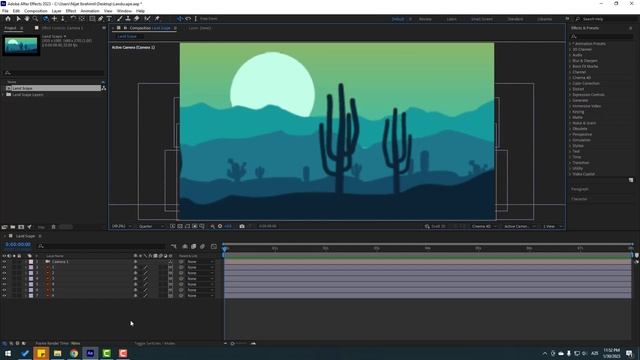Select the Rotation tool
This screenshot has height=360, width=640.
[73, 19]
